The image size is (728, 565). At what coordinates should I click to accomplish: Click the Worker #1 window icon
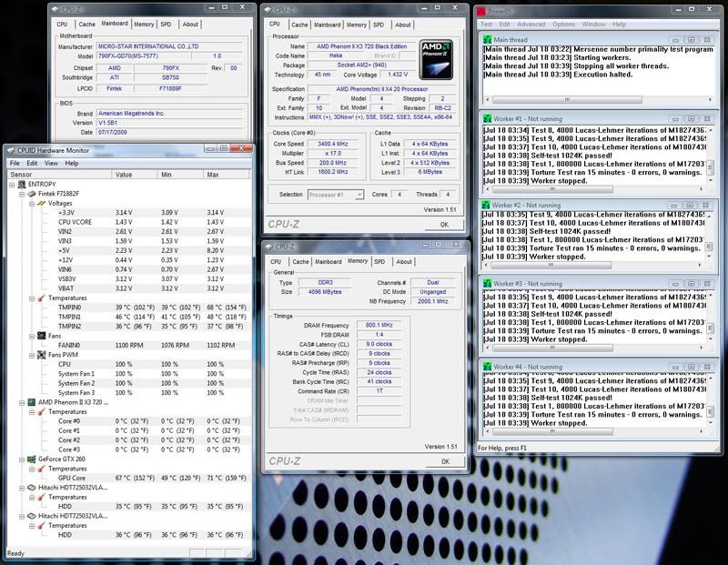click(x=487, y=119)
